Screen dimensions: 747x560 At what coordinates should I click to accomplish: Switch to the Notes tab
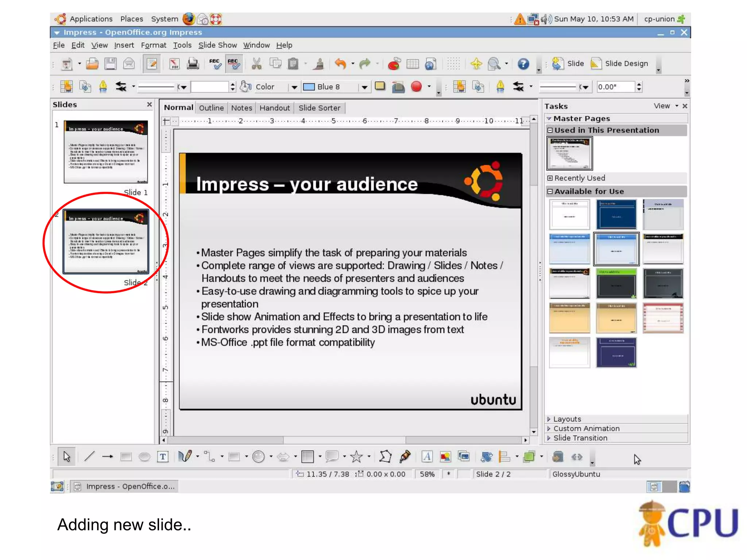(241, 108)
